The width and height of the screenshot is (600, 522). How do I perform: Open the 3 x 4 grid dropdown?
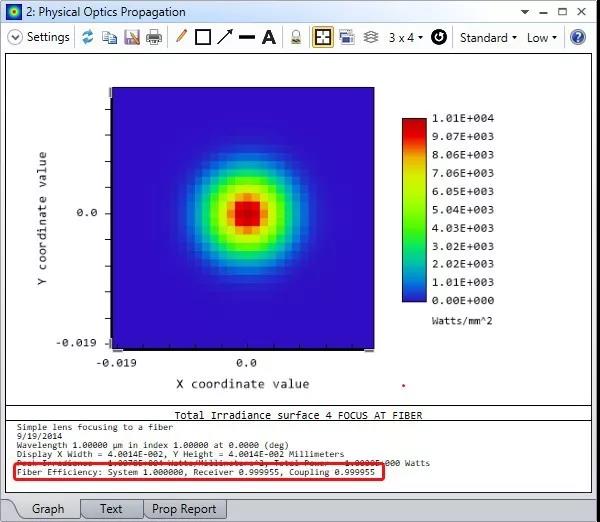coord(405,37)
